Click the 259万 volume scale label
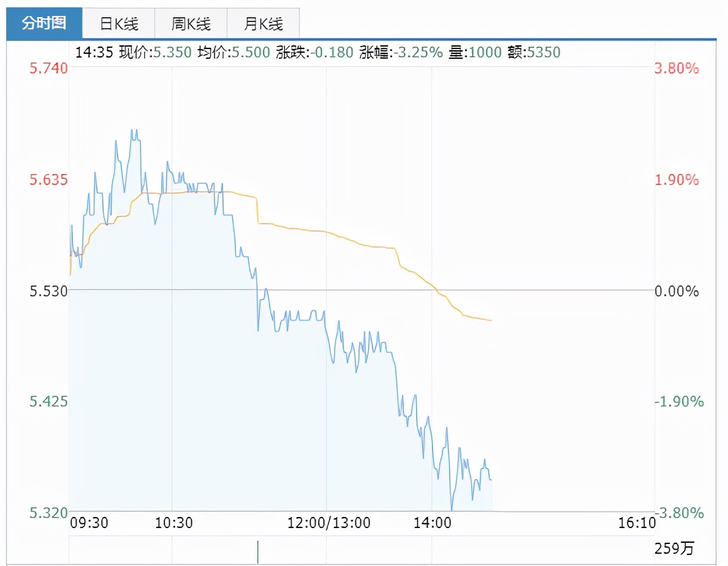This screenshot has width=728, height=566. 675,548
